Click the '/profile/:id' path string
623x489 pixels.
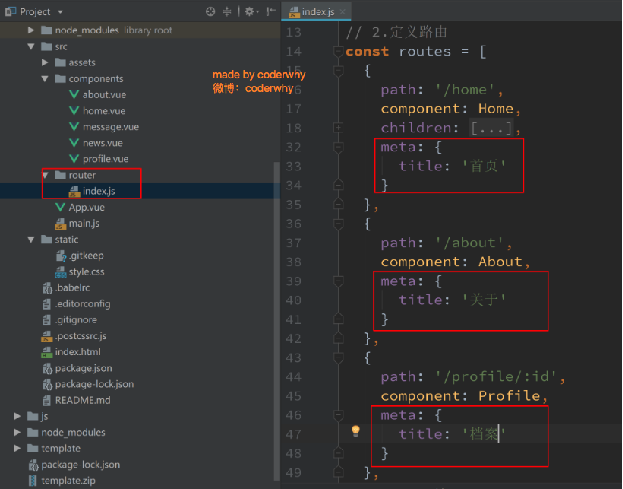pos(495,376)
